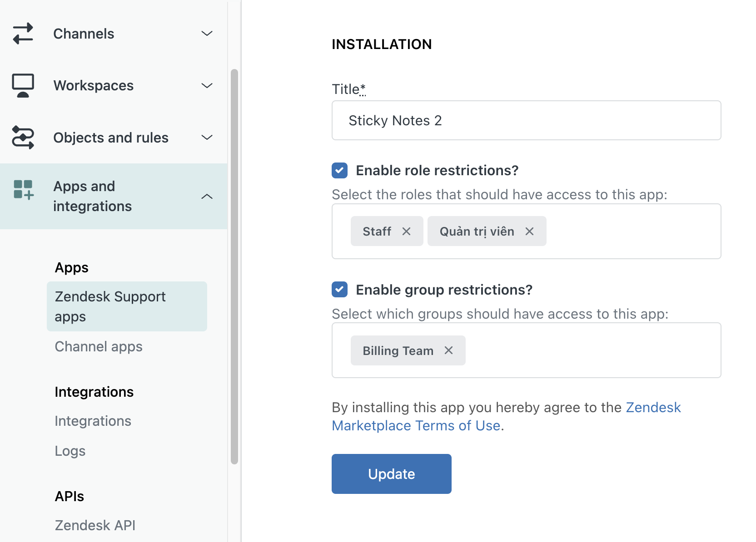Viewport: 756px width, 542px height.
Task: Toggle Enable role restrictions checkbox
Action: [x=340, y=171]
